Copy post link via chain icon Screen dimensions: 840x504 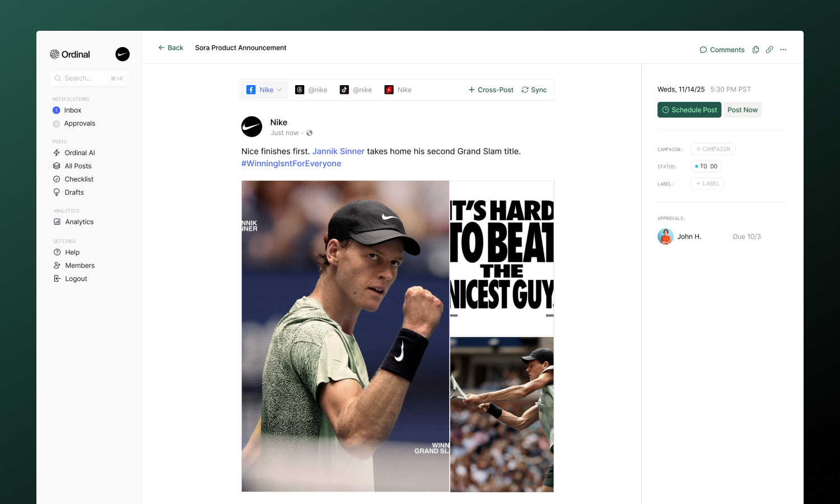coord(769,50)
